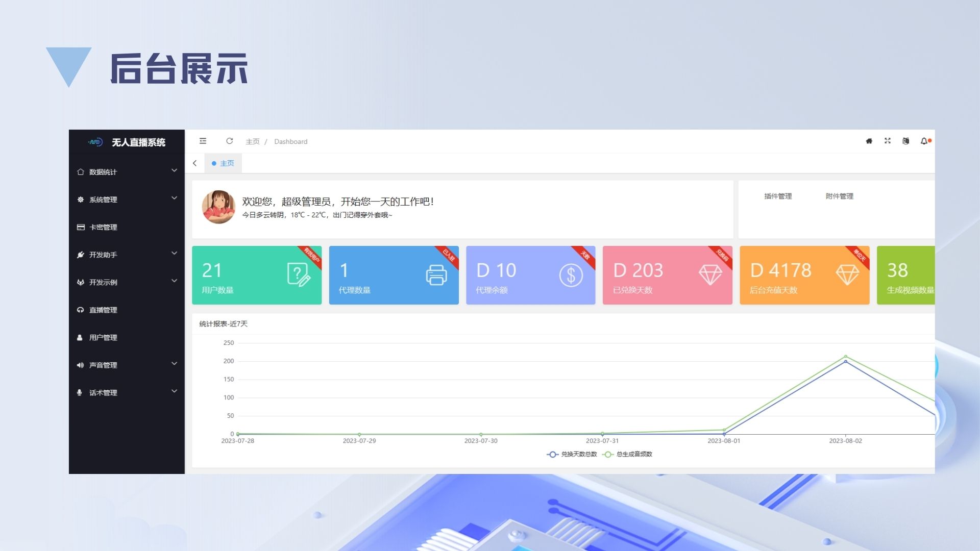Viewport: 980px width, 551px height.
Task: Click the Dashboard breadcrumb text
Action: [x=291, y=141]
